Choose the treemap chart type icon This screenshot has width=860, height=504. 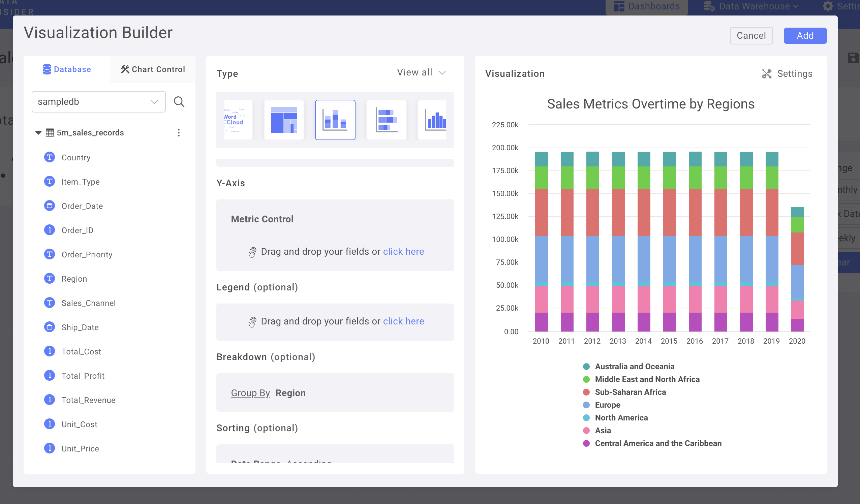284,120
